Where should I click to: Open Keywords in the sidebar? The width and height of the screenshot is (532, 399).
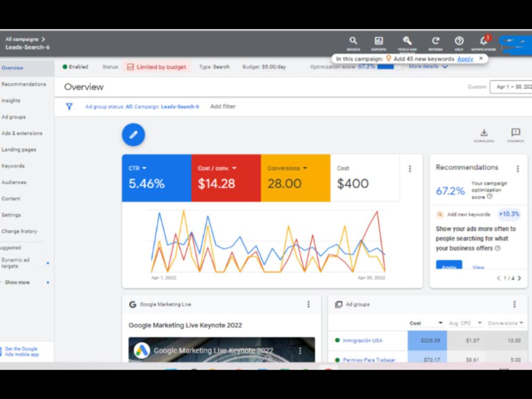[x=13, y=166]
